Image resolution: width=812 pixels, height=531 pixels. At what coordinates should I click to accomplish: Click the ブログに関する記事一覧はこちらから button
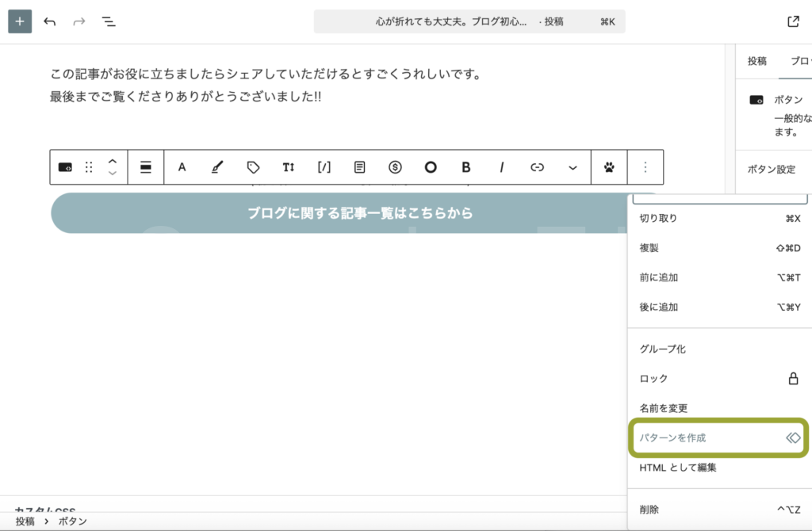pos(360,213)
